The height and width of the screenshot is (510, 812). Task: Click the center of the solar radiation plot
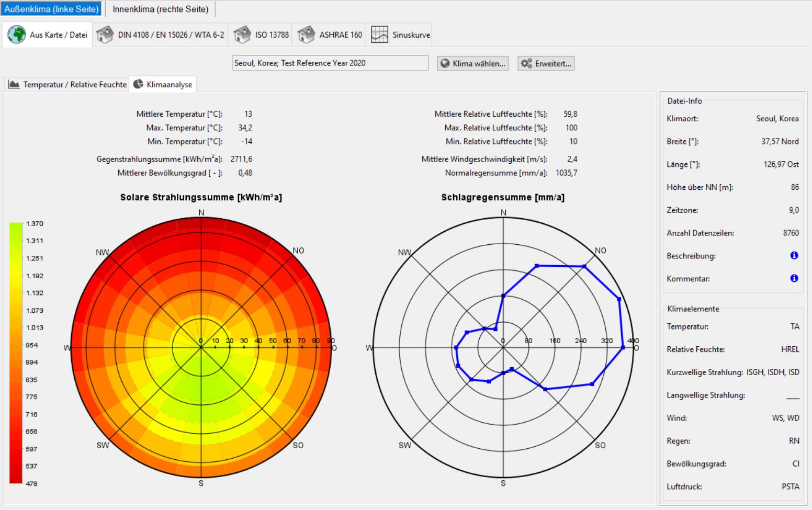pos(201,347)
